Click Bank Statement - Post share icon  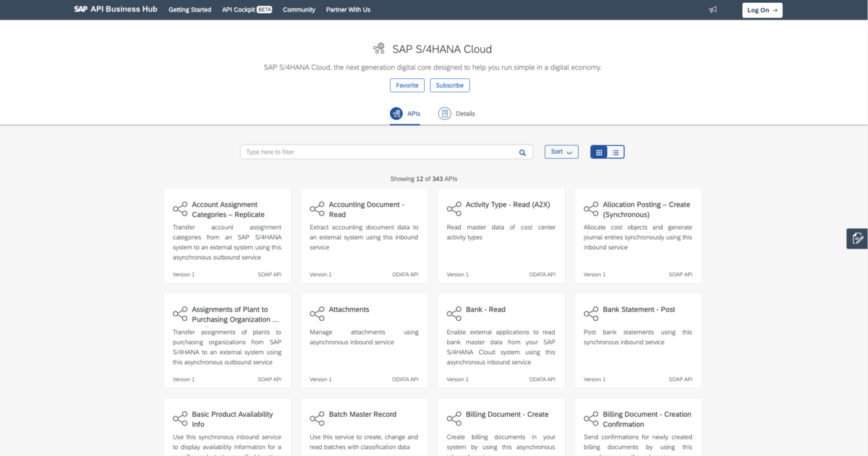[x=591, y=314]
